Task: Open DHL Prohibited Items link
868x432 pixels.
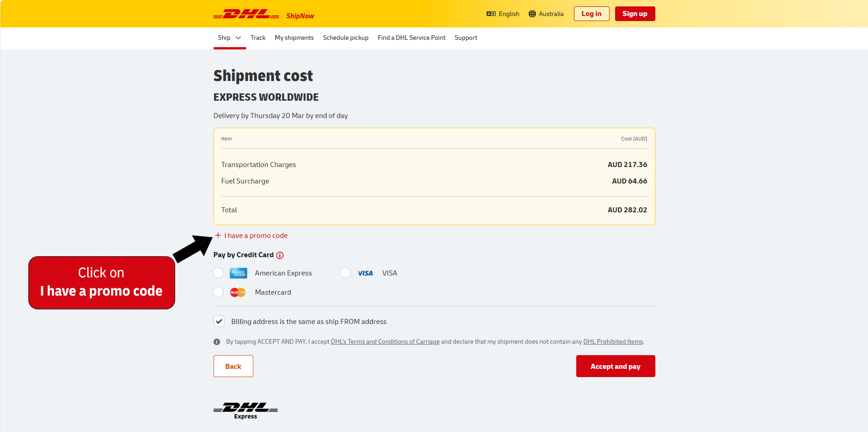Action: pyautogui.click(x=613, y=342)
